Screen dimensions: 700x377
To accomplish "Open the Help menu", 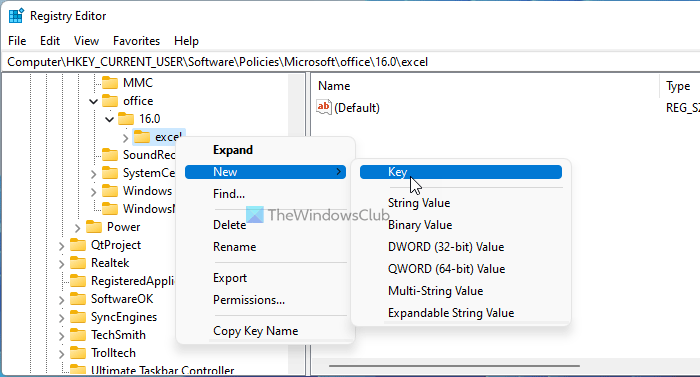I will [x=186, y=41].
